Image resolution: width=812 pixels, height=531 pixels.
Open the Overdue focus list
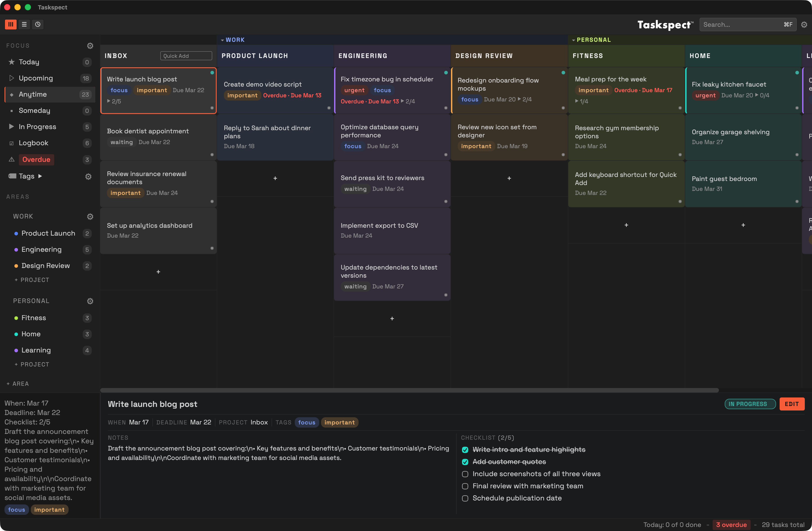pyautogui.click(x=36, y=159)
